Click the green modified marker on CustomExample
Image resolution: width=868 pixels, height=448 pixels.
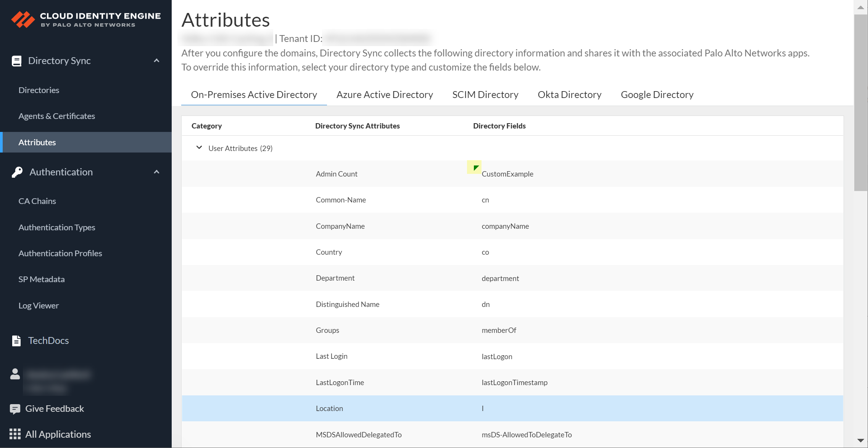click(475, 168)
